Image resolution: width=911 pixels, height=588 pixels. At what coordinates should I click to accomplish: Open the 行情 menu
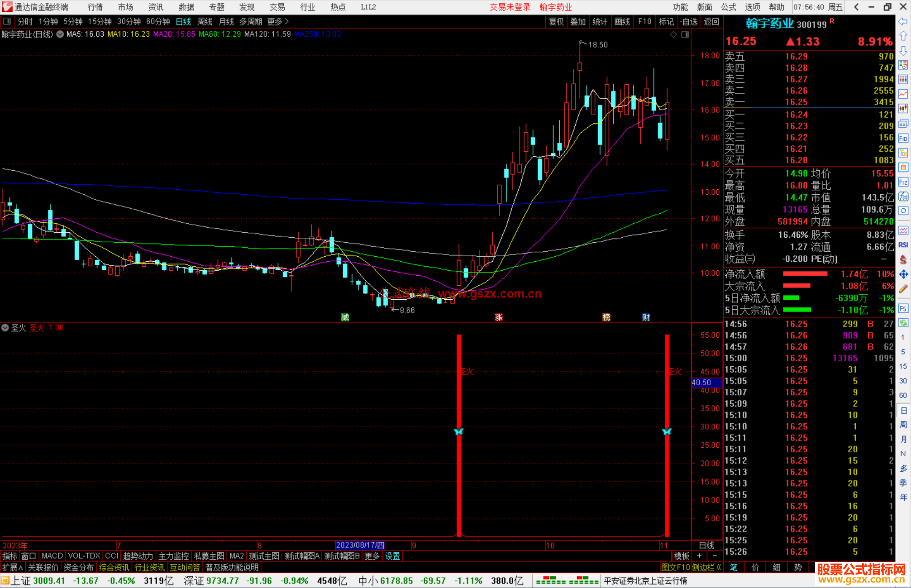pyautogui.click(x=95, y=7)
